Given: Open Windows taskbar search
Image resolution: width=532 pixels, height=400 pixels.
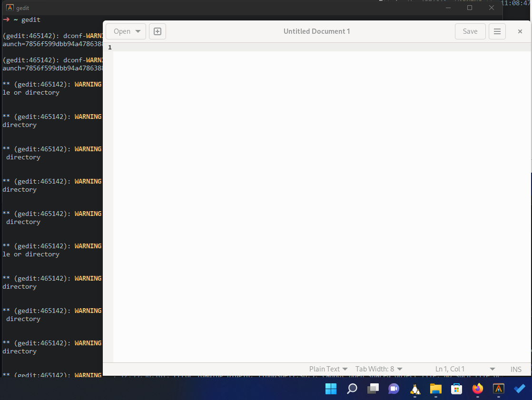Looking at the screenshot, I should point(352,389).
